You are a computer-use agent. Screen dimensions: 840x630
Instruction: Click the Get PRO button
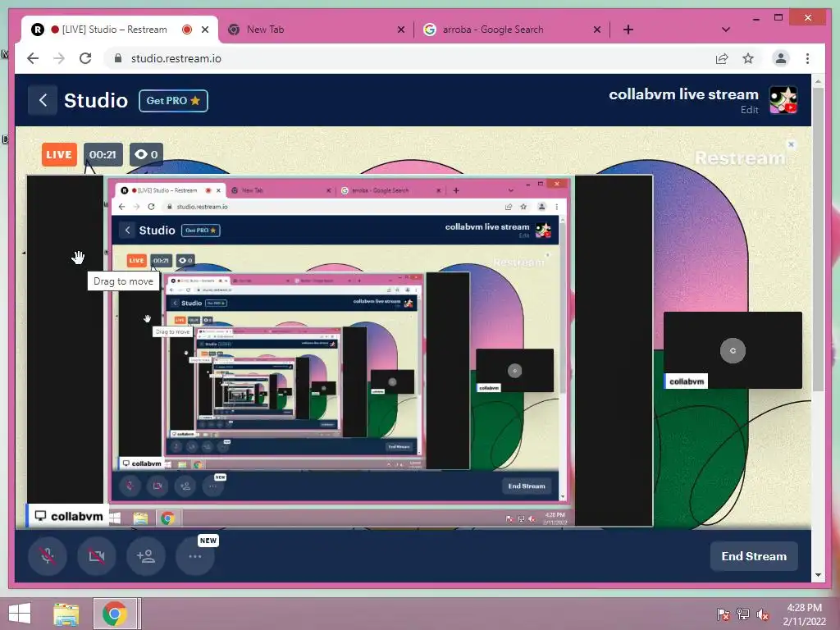(x=173, y=101)
